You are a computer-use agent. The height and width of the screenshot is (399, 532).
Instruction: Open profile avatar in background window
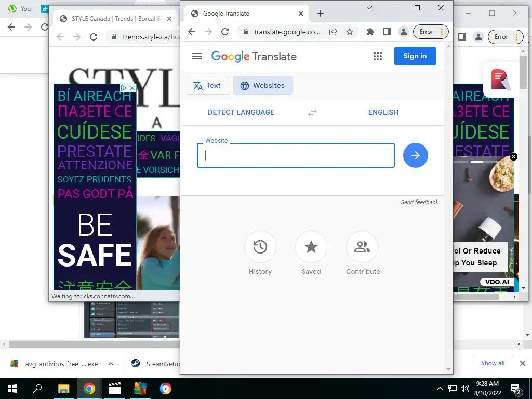(478, 37)
